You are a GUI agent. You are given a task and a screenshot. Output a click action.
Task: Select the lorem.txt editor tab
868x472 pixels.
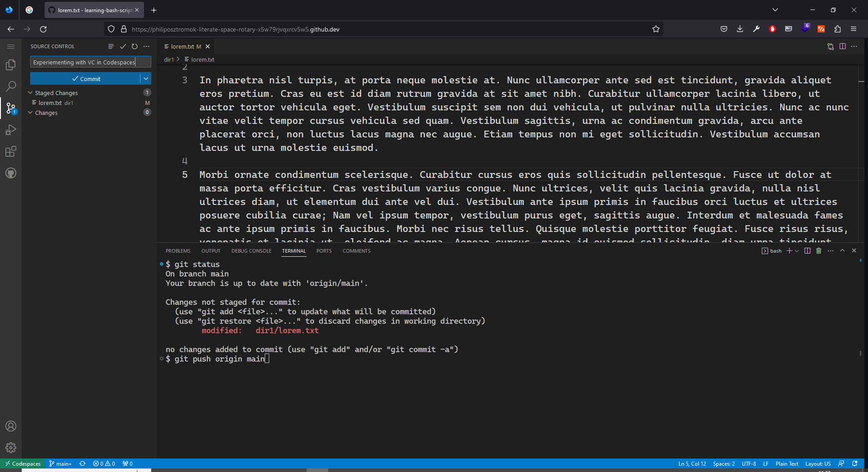click(186, 46)
